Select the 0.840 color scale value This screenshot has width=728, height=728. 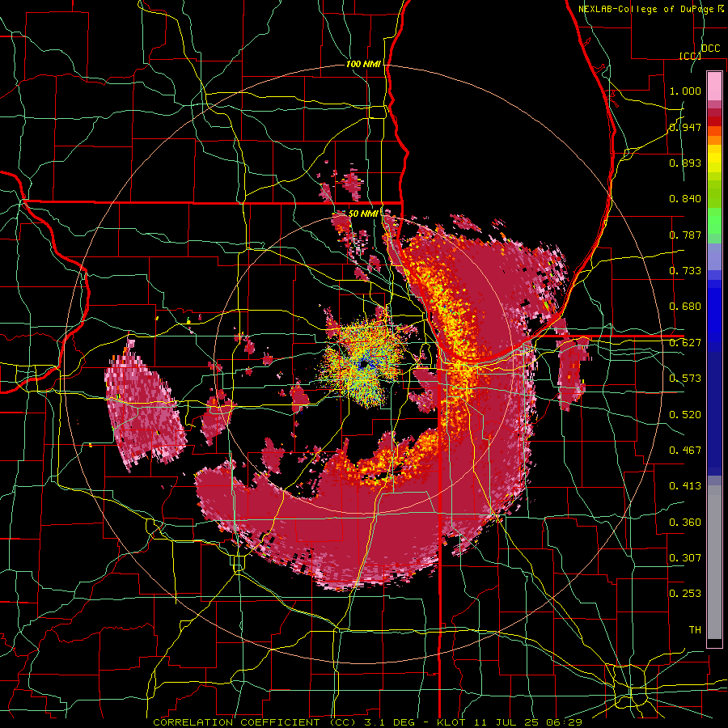(685, 199)
